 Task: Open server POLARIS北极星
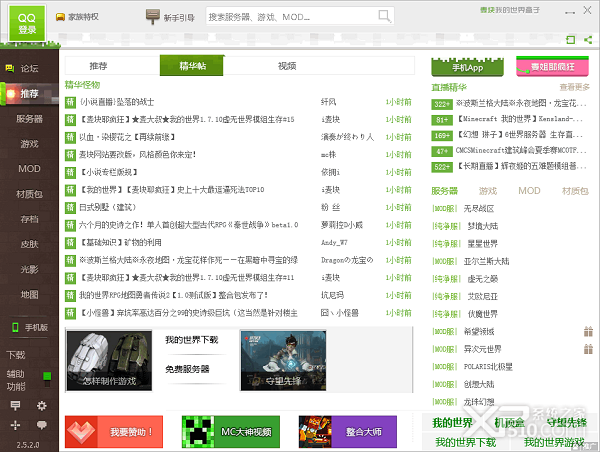coord(488,367)
